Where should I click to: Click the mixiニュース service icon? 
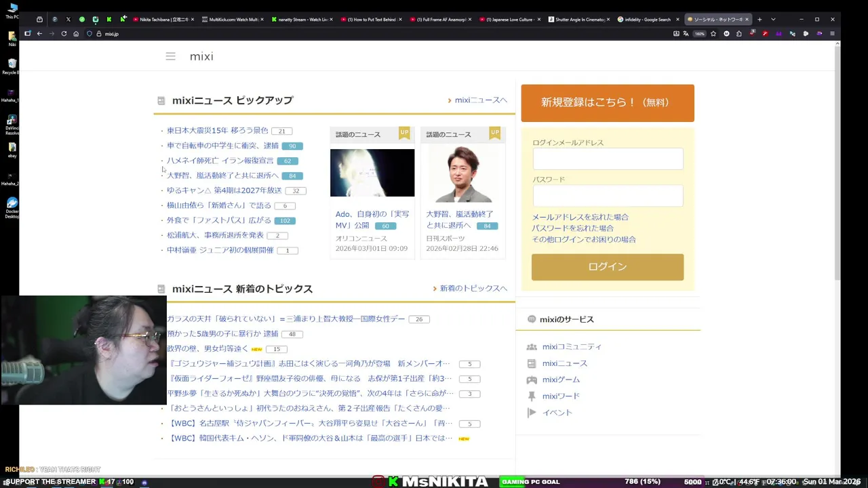tap(532, 363)
